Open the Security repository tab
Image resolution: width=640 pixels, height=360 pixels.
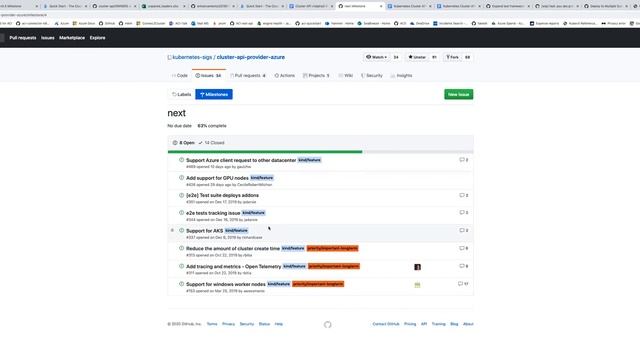pos(372,76)
